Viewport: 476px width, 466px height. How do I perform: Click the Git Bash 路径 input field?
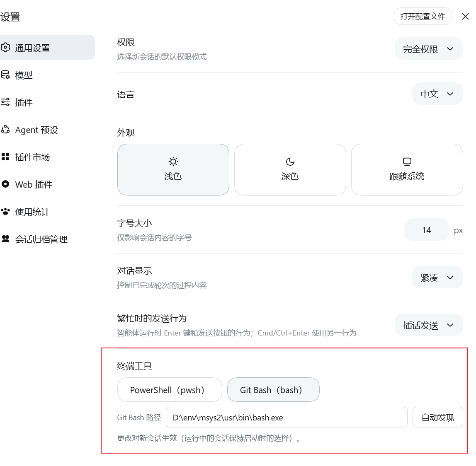287,417
